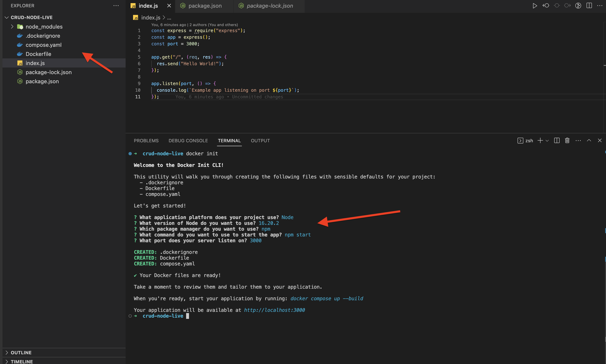Open the localhost:3000 link in terminal

274,310
